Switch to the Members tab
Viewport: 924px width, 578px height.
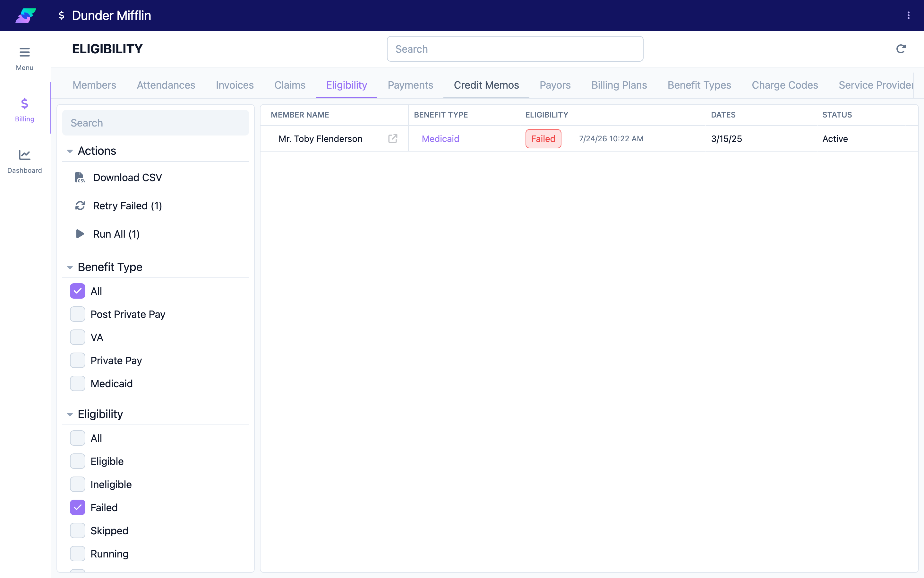point(94,85)
